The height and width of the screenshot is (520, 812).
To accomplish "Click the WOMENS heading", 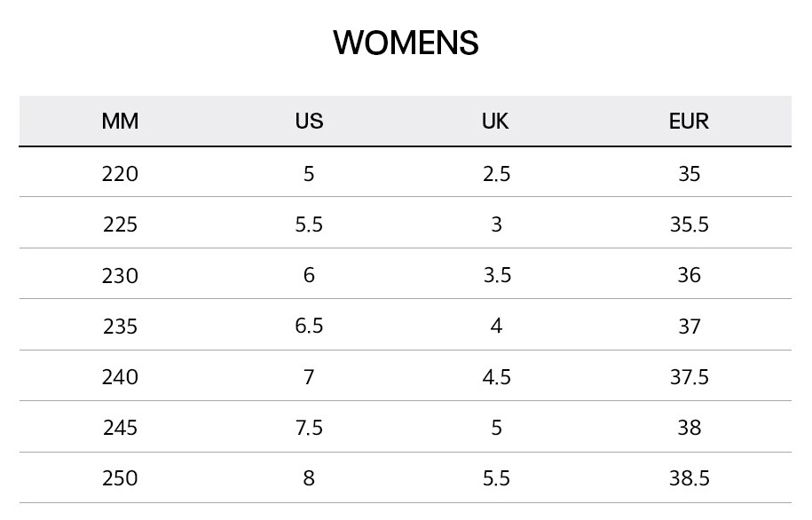I will click(x=406, y=43).
